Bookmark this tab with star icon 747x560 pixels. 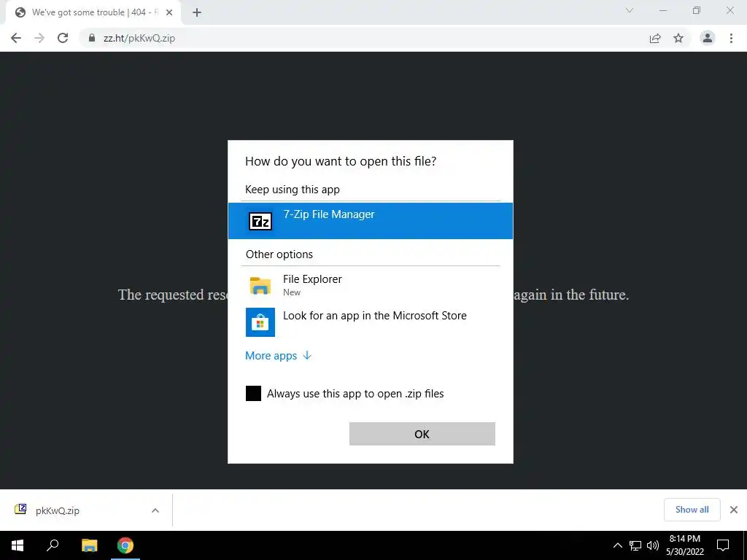pos(678,38)
